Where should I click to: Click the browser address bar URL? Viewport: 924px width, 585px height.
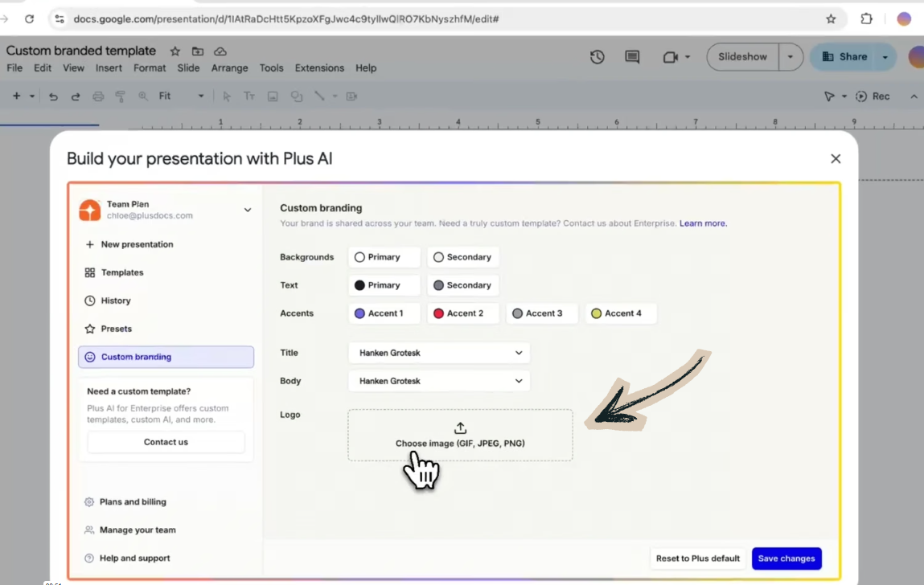point(286,18)
